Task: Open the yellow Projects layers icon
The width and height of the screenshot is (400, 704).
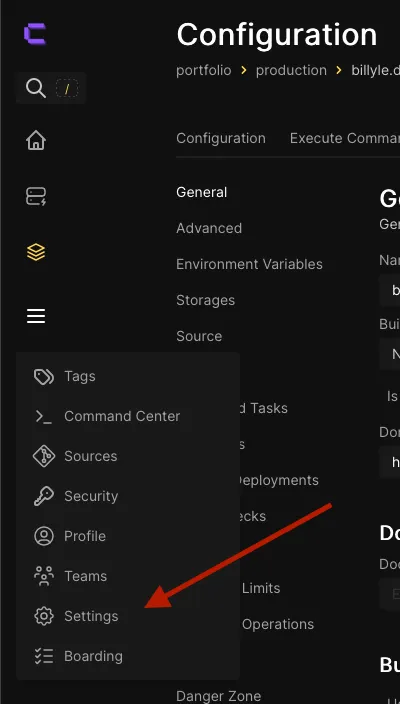Action: click(36, 252)
